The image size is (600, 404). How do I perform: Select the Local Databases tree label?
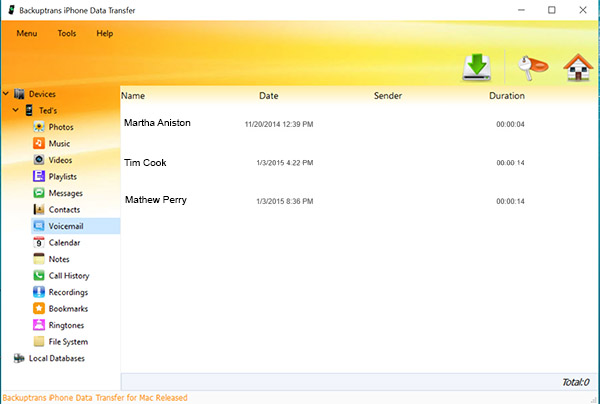(x=57, y=358)
